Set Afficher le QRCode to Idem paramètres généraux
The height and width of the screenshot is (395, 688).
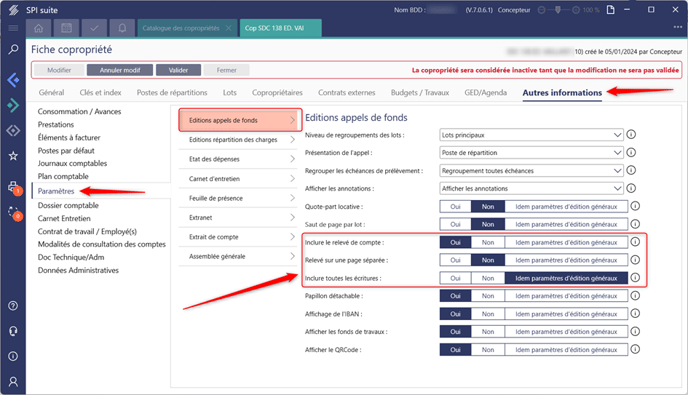pos(566,350)
